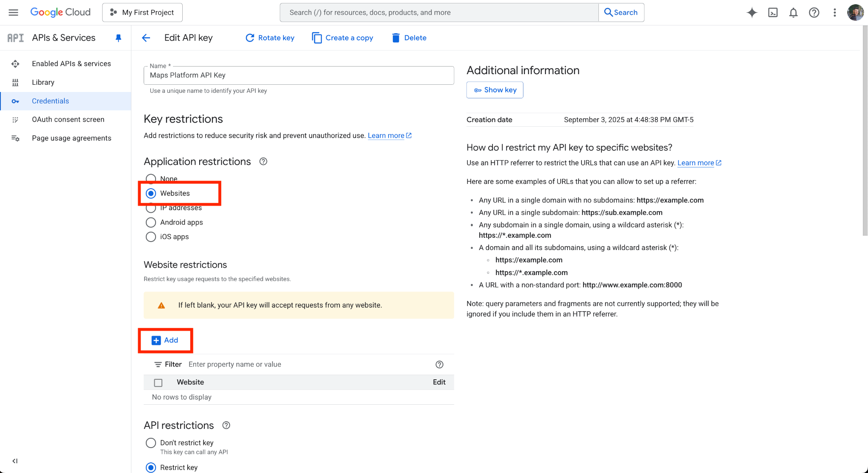The width and height of the screenshot is (868, 473).
Task: Open the help question mark menu
Action: pos(814,12)
